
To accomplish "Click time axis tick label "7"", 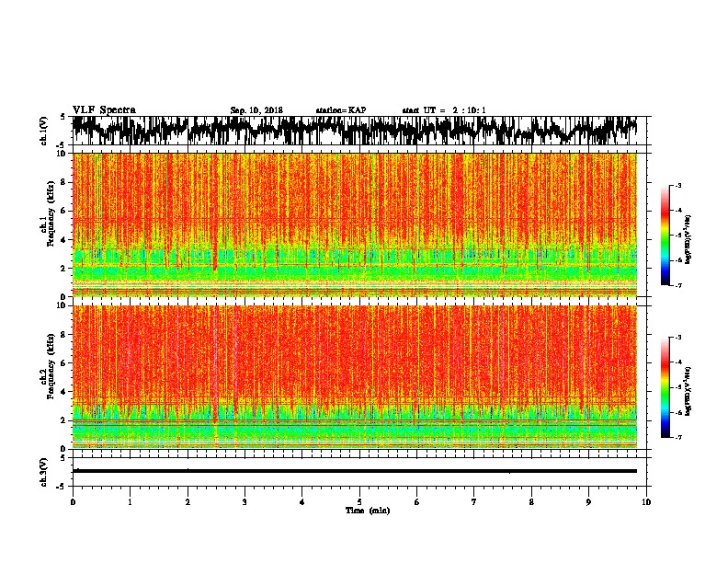I will 474,502.
